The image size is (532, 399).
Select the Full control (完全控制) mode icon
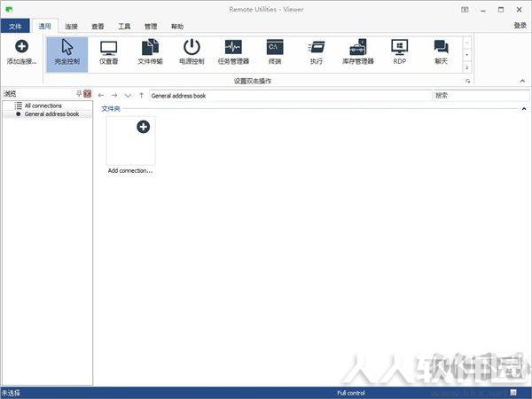(x=67, y=54)
